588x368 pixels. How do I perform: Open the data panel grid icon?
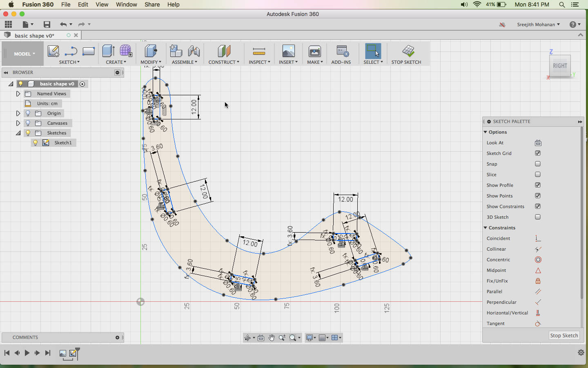[8, 25]
